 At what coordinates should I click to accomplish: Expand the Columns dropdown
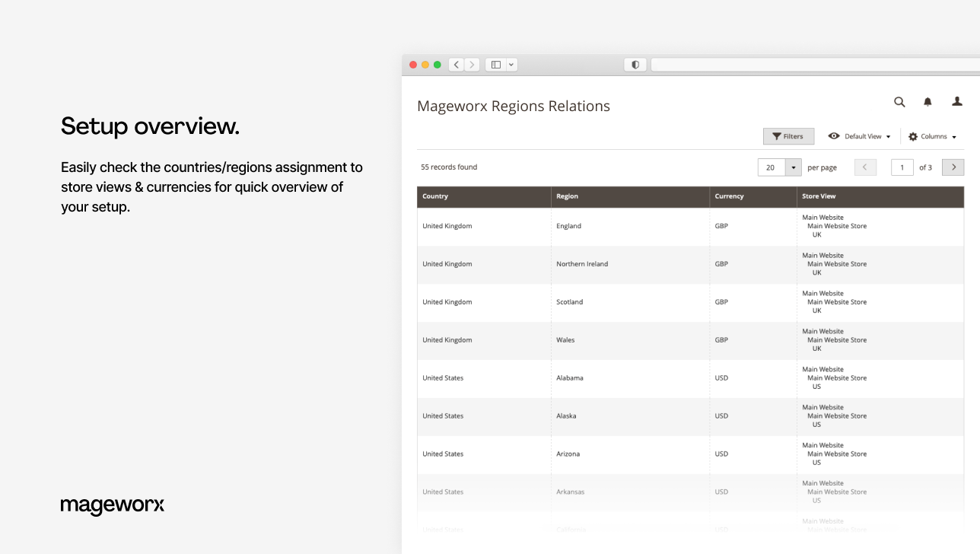pos(932,136)
